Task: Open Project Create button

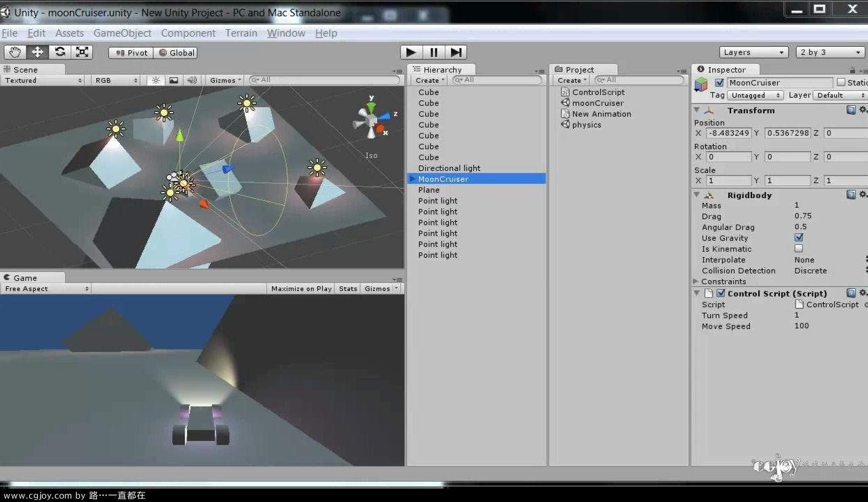Action: (572, 80)
